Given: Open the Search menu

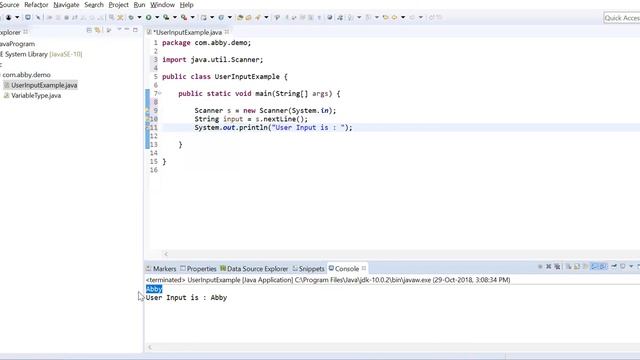Looking at the screenshot, I should pos(94,5).
